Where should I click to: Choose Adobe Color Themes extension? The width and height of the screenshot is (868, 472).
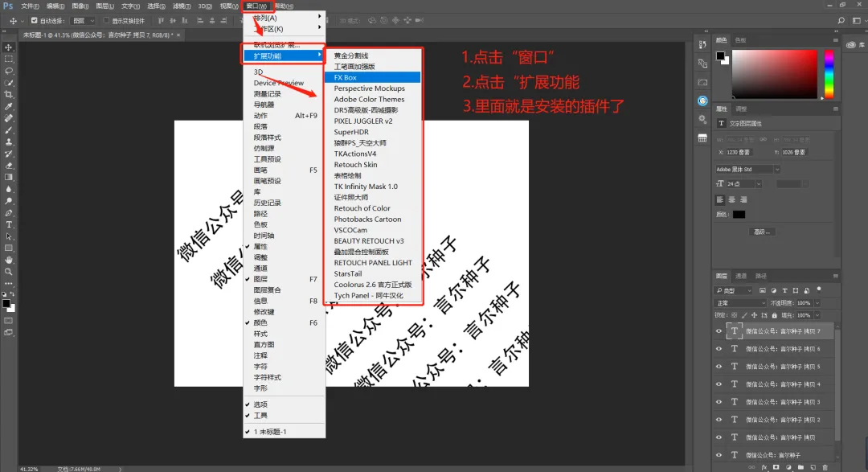373,99
